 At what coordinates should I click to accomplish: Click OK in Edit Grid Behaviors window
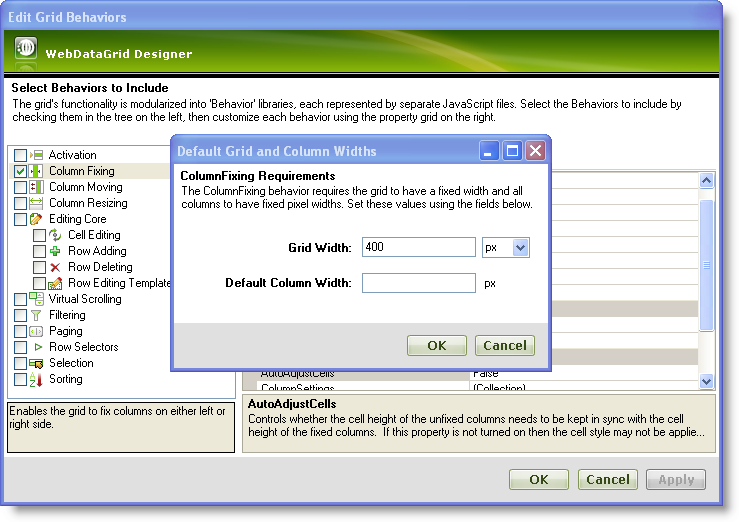tap(539, 480)
